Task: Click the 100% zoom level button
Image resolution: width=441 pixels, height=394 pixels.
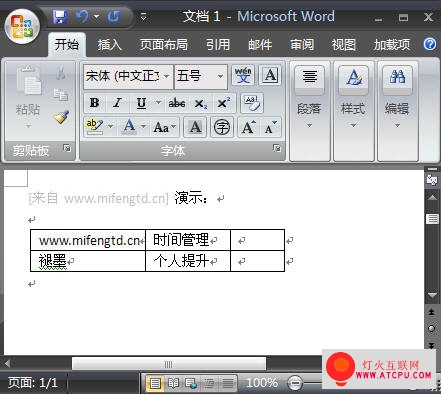Action: point(262,383)
